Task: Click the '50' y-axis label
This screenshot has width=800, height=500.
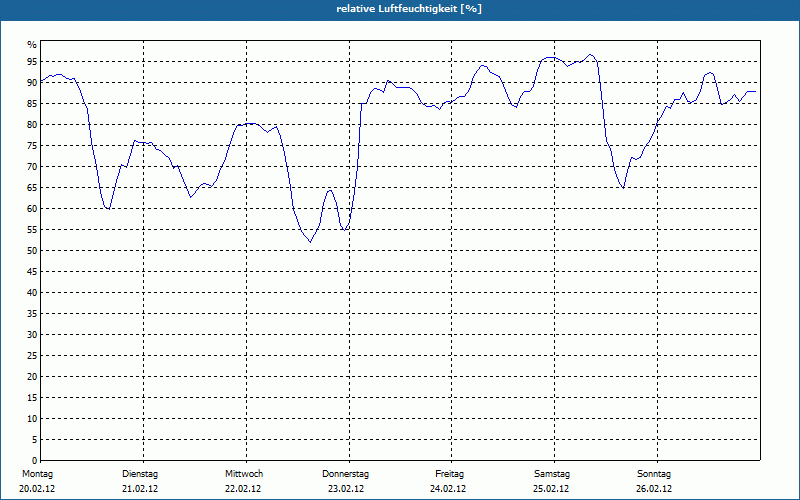Action: [x=32, y=251]
